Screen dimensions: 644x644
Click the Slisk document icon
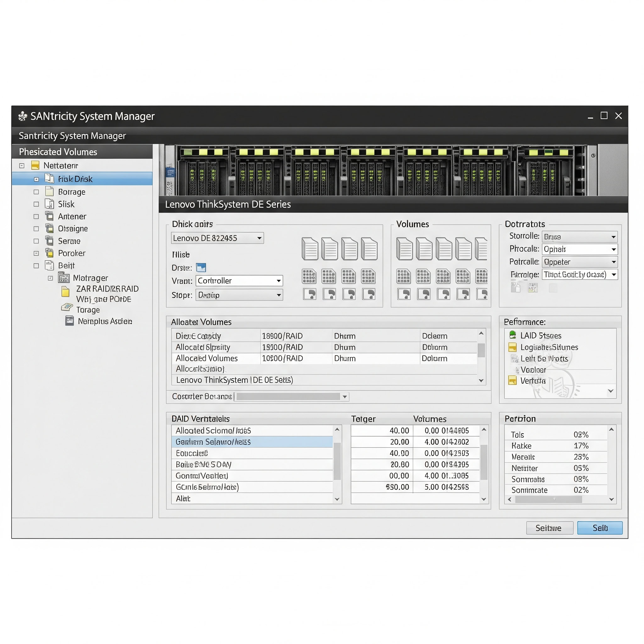[49, 204]
